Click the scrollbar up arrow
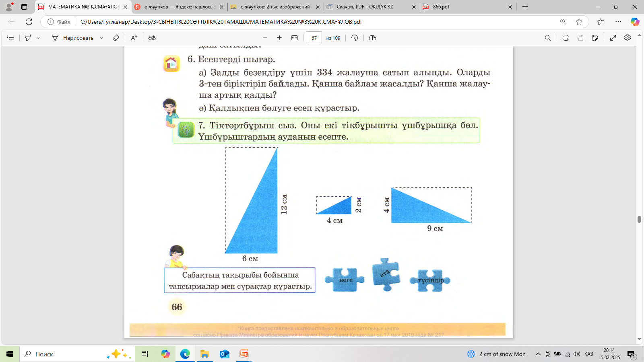 pos(639,35)
